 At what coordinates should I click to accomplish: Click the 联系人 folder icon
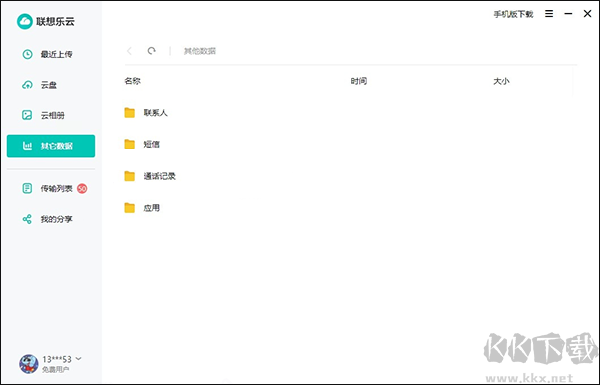(130, 113)
